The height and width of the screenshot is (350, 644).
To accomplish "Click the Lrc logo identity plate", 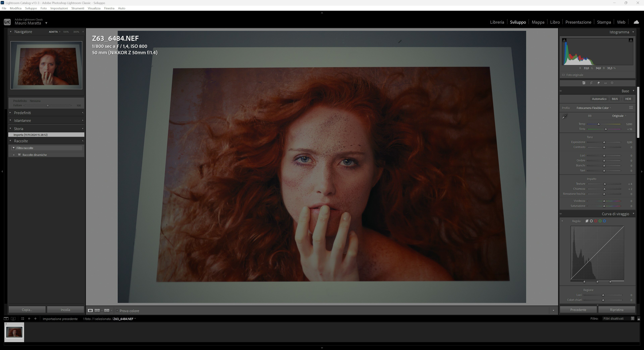I will coord(7,22).
